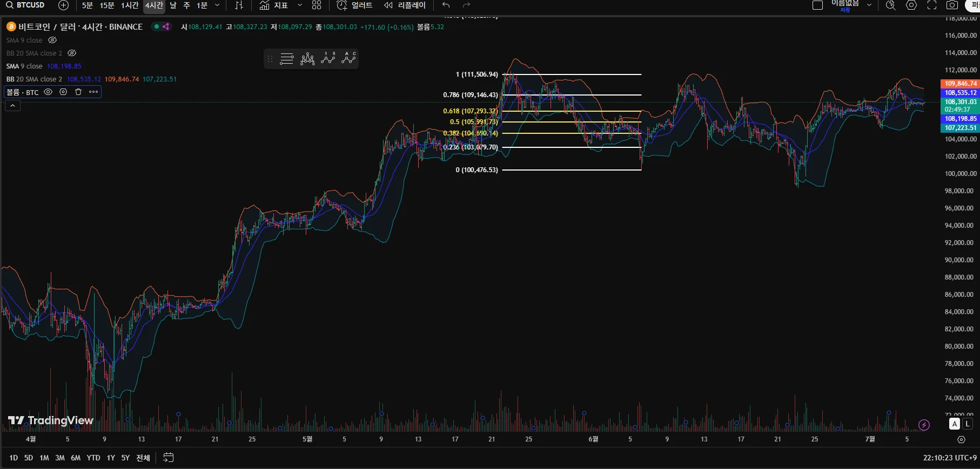Set the range to 1Y
980x469 pixels.
(111, 458)
